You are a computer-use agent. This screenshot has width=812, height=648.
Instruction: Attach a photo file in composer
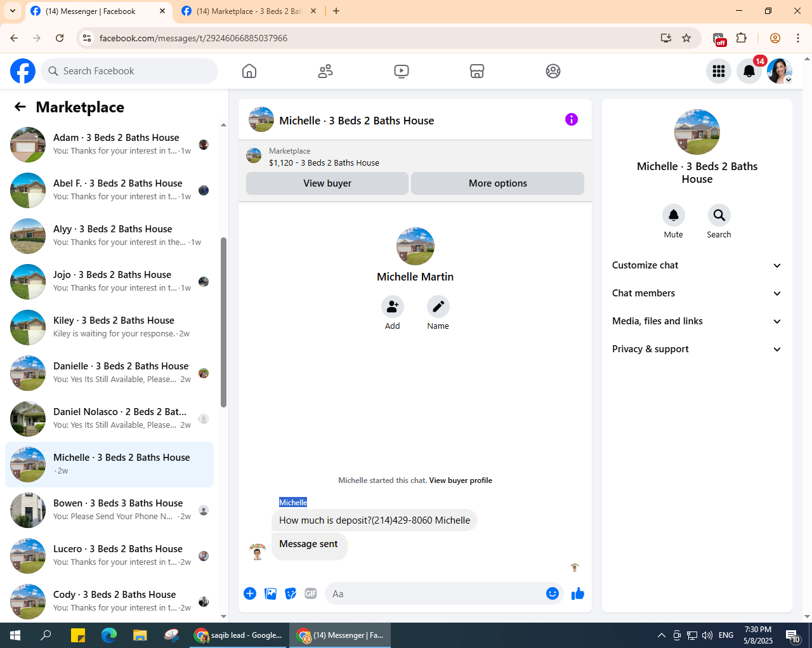[x=270, y=593]
